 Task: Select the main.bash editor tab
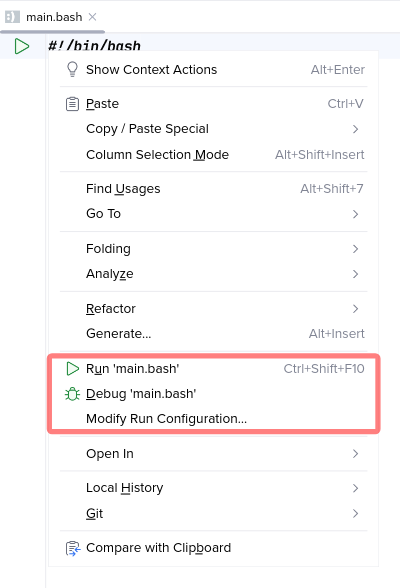click(52, 17)
